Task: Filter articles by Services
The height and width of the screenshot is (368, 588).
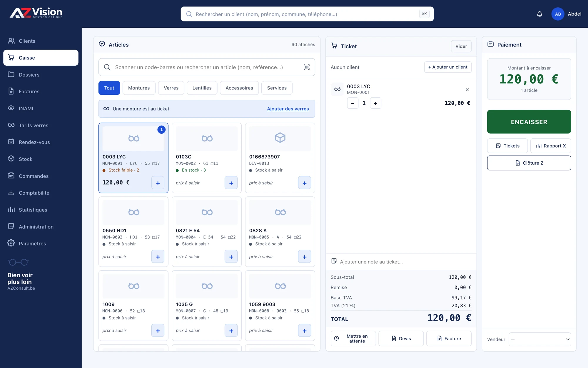Action: click(x=277, y=88)
